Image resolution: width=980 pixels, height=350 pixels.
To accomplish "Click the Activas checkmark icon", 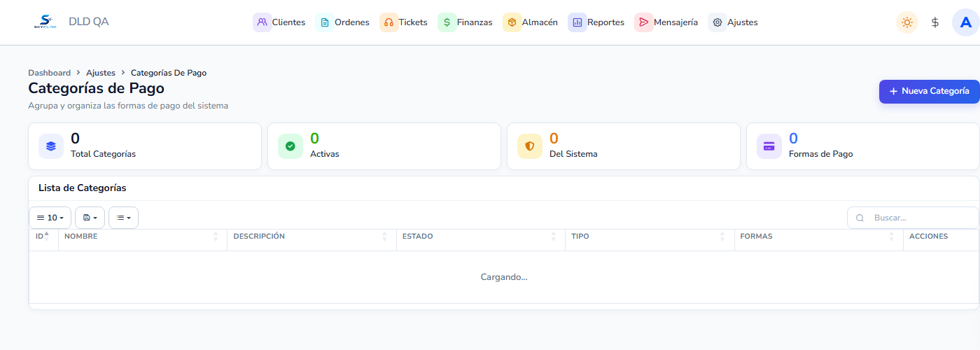I will point(290,146).
